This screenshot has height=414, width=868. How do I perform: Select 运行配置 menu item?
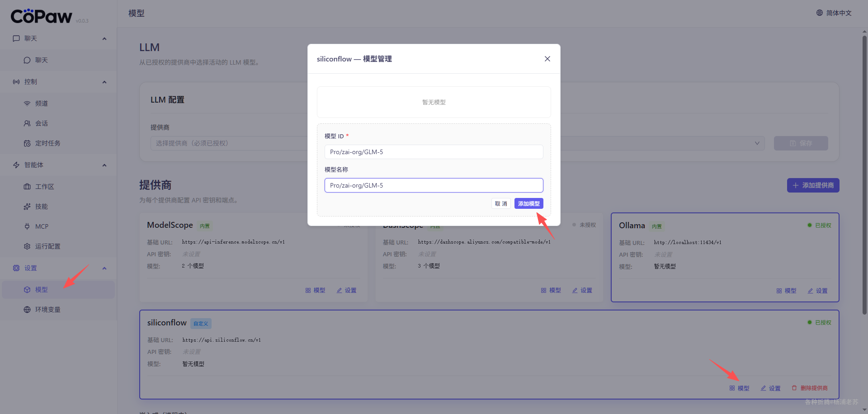58,246
